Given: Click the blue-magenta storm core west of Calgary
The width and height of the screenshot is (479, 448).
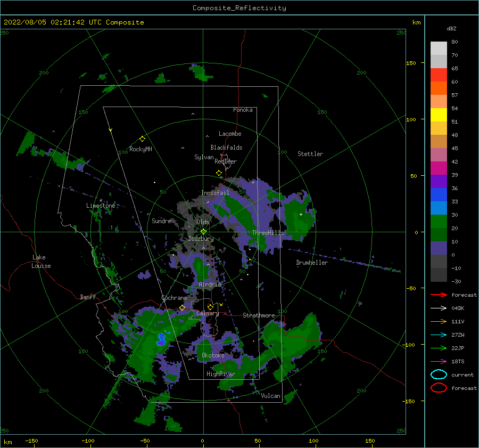Looking at the screenshot, I should tap(161, 340).
